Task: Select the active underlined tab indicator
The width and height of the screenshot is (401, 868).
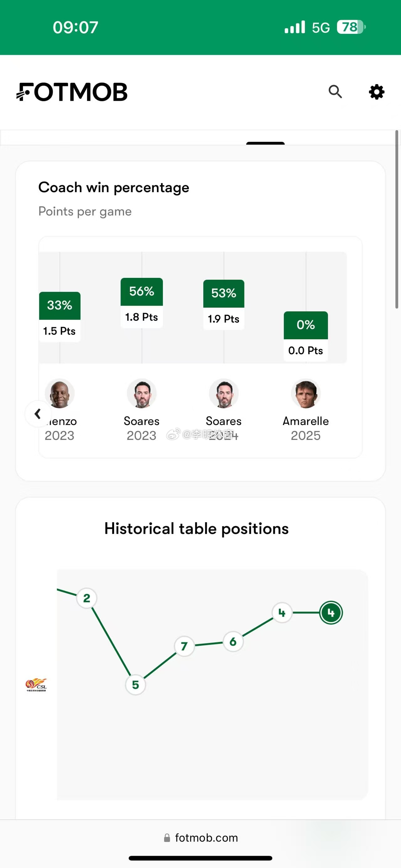Action: click(265, 143)
